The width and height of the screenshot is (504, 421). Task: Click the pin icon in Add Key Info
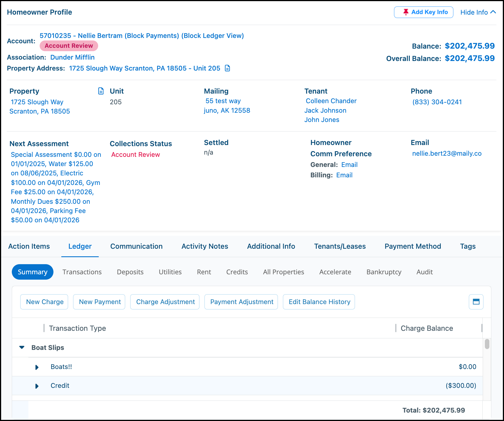point(406,12)
